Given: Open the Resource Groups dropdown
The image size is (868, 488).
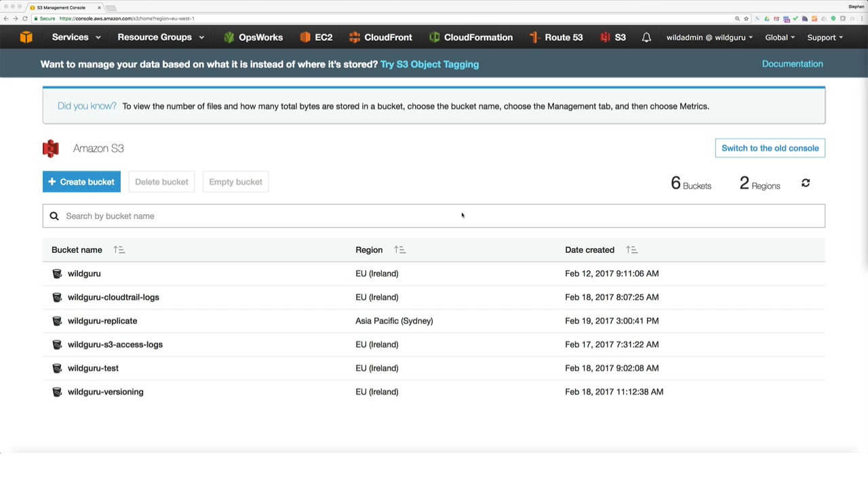Looking at the screenshot, I should click(161, 37).
